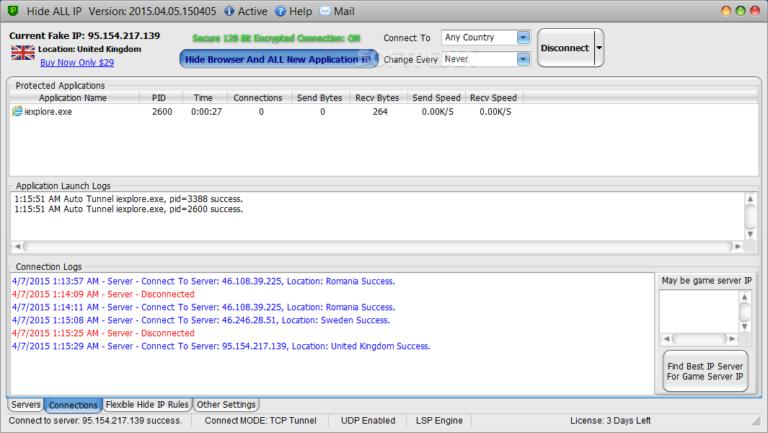Click the Mail envelope icon
Image resolution: width=768 pixels, height=433 pixels.
325,11
